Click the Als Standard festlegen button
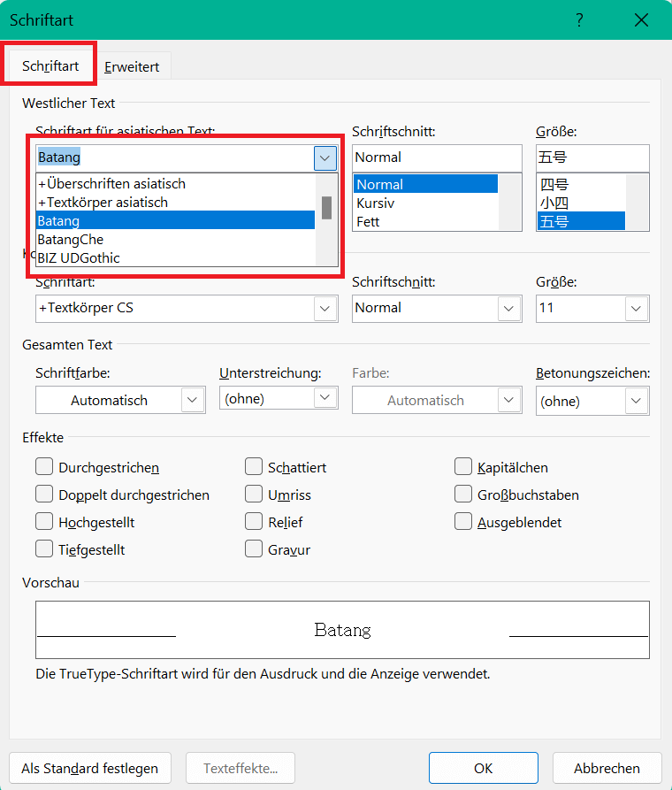Image resolution: width=672 pixels, height=790 pixels. pyautogui.click(x=90, y=768)
